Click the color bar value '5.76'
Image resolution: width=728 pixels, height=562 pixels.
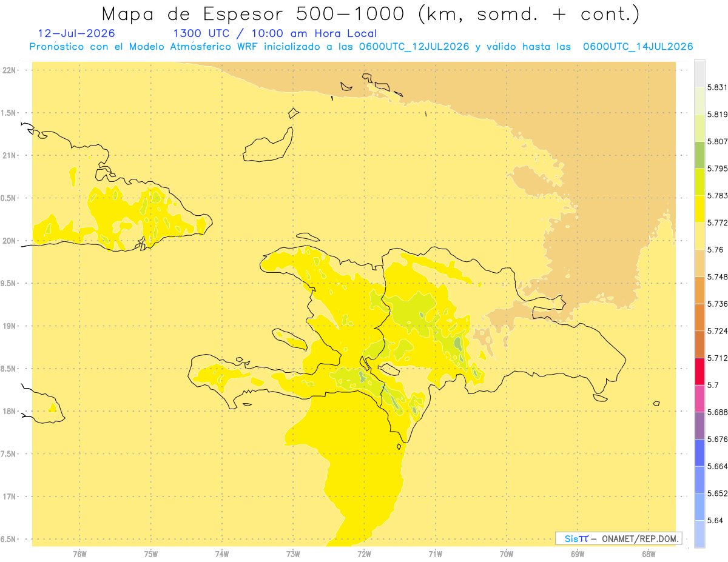715,250
